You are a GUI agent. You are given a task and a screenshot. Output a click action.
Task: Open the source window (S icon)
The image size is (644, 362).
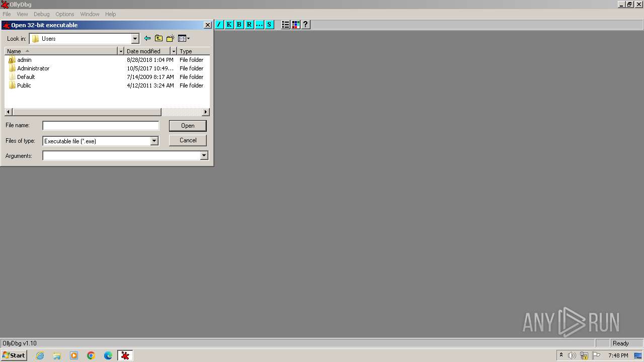click(x=269, y=24)
